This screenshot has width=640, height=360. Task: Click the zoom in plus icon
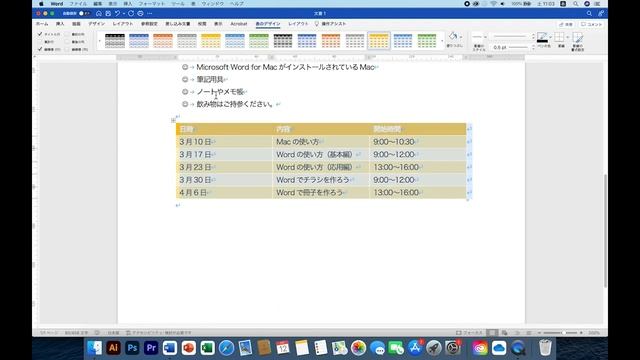[x=581, y=333]
